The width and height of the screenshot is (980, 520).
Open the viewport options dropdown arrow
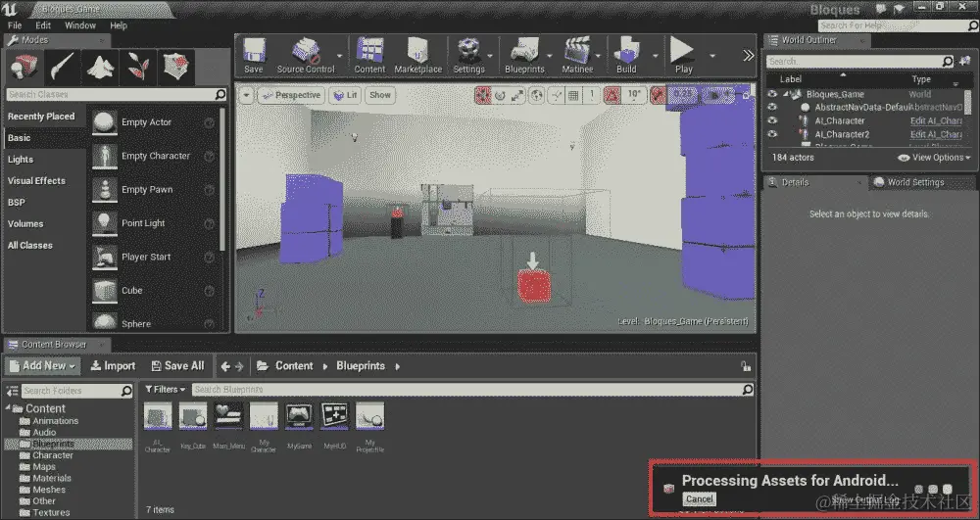click(x=247, y=96)
